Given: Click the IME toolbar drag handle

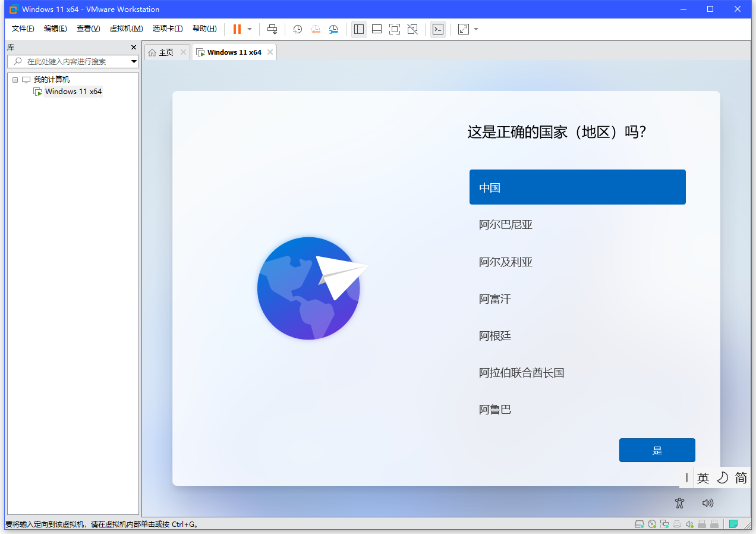Looking at the screenshot, I should [686, 478].
